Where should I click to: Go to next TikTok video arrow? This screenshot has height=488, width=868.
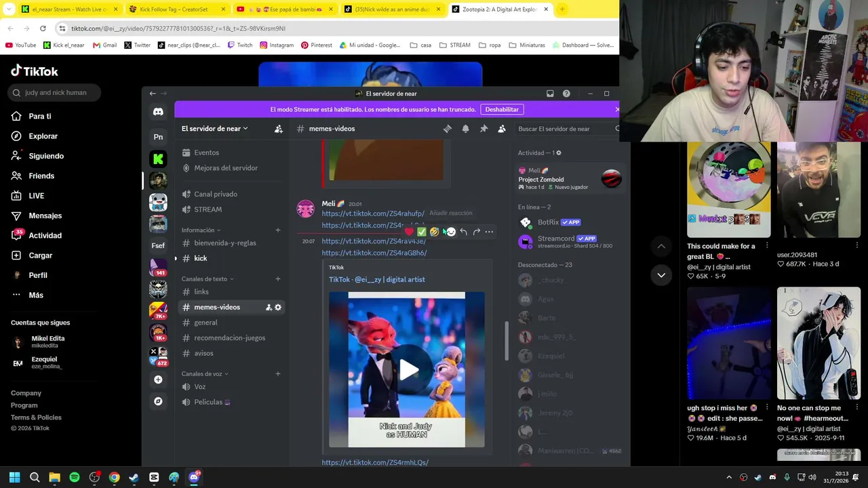[x=661, y=275]
